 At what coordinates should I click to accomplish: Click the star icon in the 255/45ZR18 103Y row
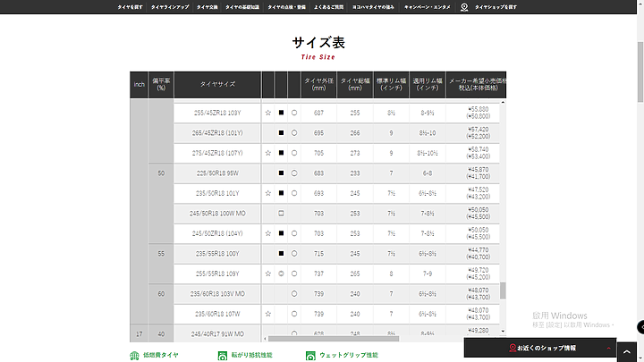click(x=267, y=113)
